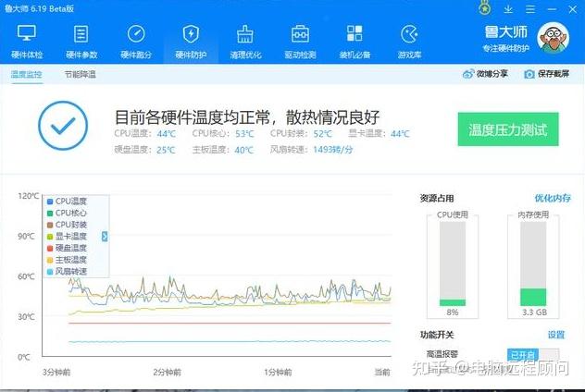This screenshot has width=585, height=392.
Task: Toggle CPU封装 legend entry
Action: (x=67, y=225)
